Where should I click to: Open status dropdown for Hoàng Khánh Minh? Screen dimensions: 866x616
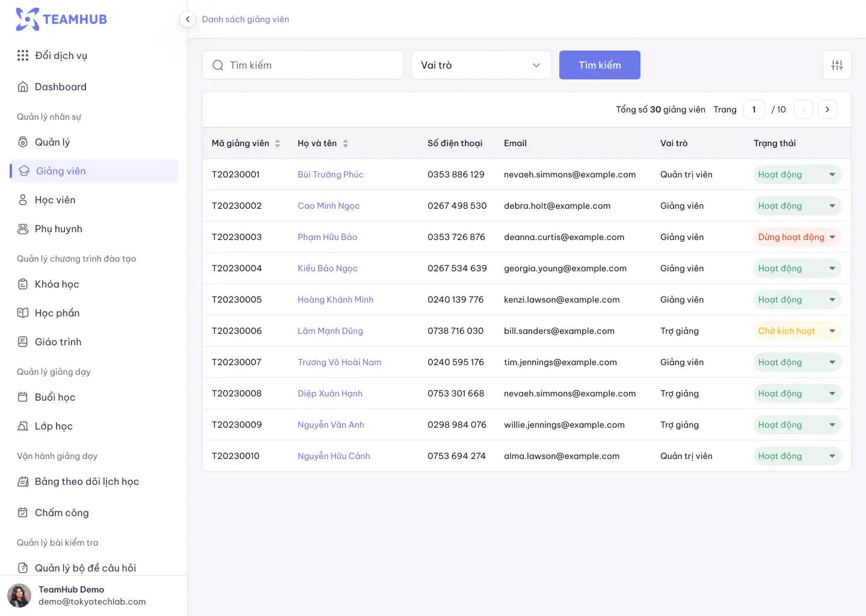pyautogui.click(x=797, y=300)
